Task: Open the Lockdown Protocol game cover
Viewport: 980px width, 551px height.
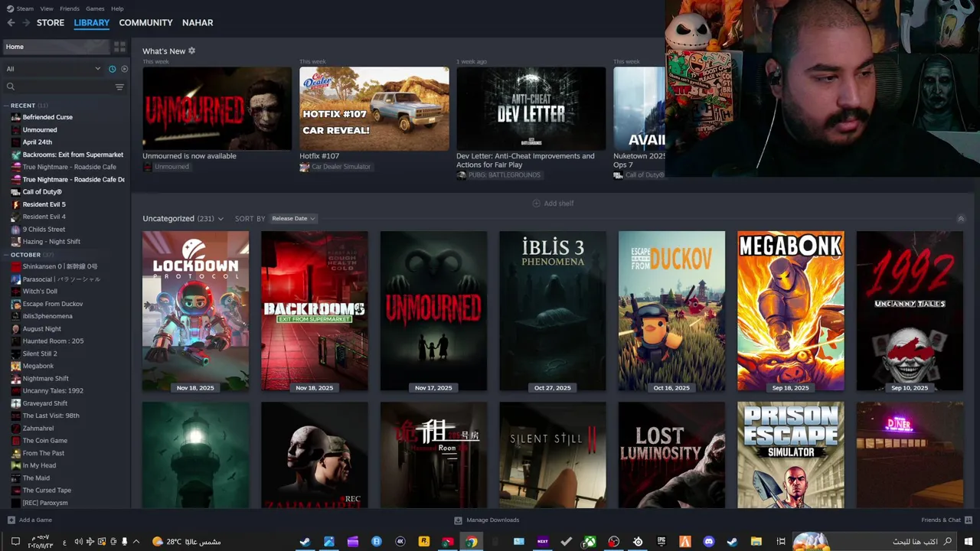Action: pos(195,311)
